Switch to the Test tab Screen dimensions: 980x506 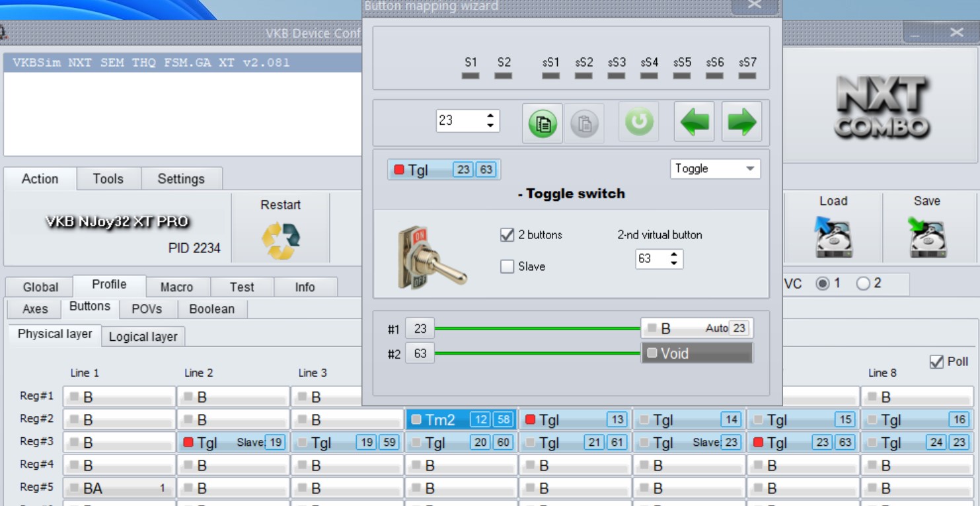(242, 287)
